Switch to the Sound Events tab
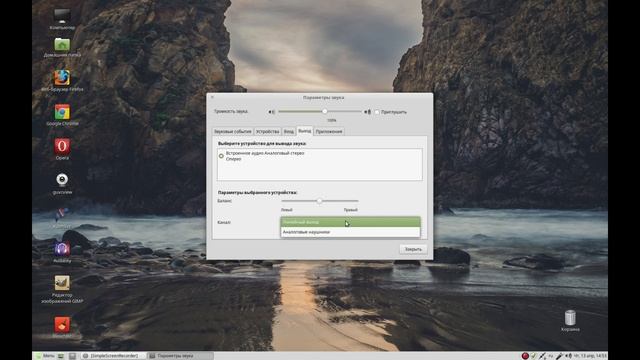This screenshot has height=360, width=640. (233, 131)
